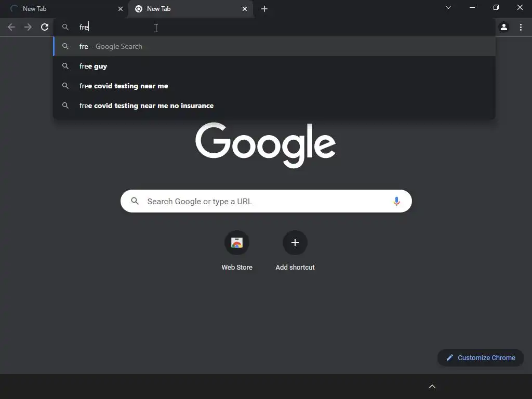Click the 'Add shortcut' label
Screen dimensions: 532x399
point(295,268)
